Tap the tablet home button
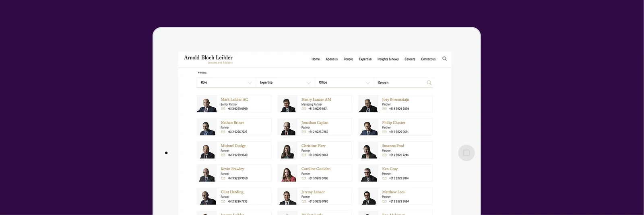644x215 pixels. pyautogui.click(x=466, y=153)
